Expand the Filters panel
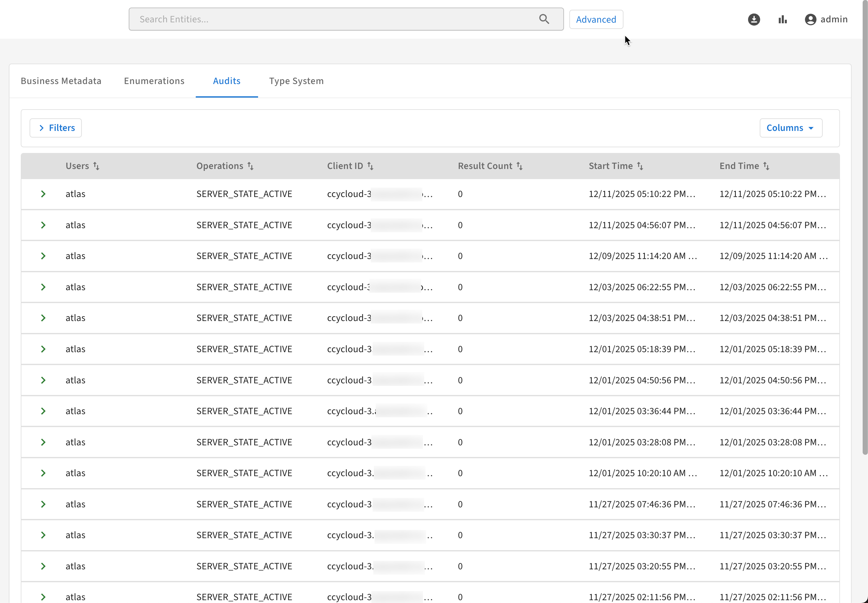Screen dimensions: 868x603 (56, 128)
